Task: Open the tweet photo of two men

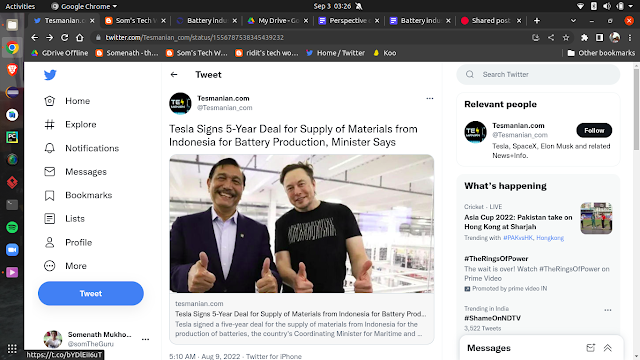Action: click(x=302, y=224)
